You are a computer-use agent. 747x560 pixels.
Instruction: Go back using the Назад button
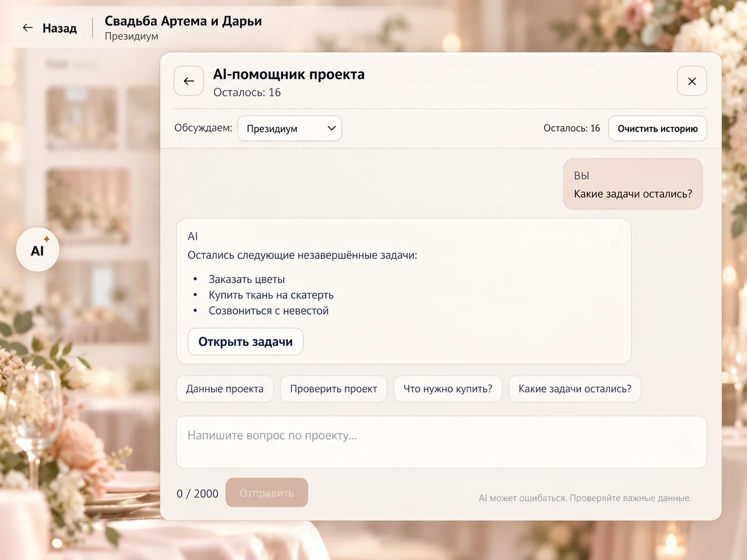point(50,28)
